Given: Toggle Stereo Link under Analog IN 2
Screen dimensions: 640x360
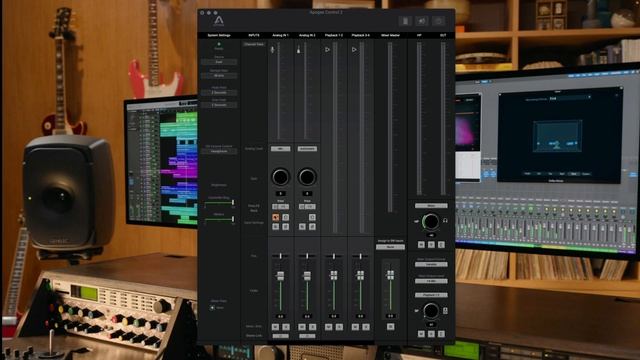Looking at the screenshot, I should point(307,336).
